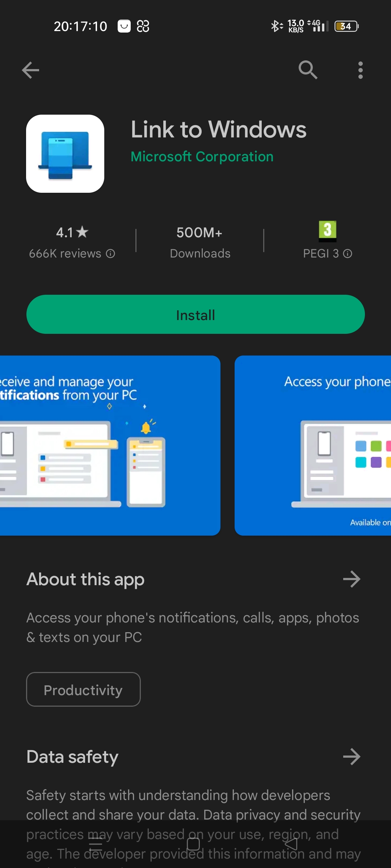This screenshot has width=391, height=868.
Task: Tap the four-circles notification icon in status bar
Action: [x=143, y=26]
